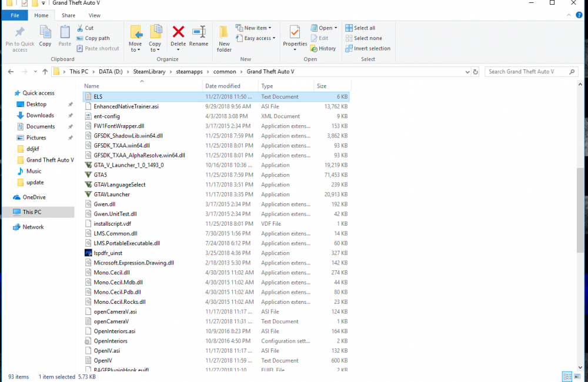
Task: Click the Properties checkmark icon
Action: 295,32
